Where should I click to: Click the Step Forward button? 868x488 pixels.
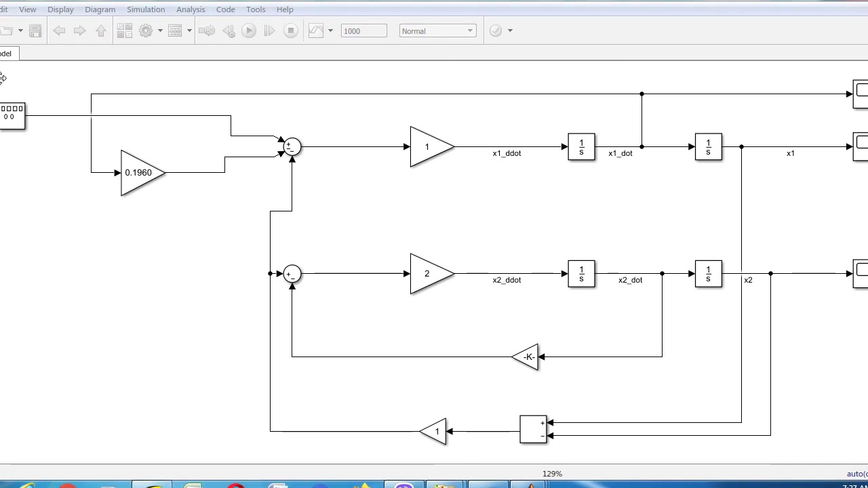coord(269,30)
